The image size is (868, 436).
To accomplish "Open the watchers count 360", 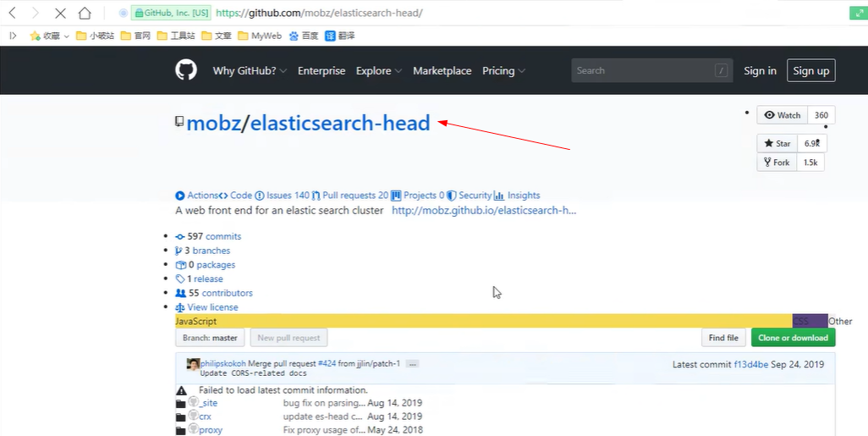I will (x=821, y=115).
